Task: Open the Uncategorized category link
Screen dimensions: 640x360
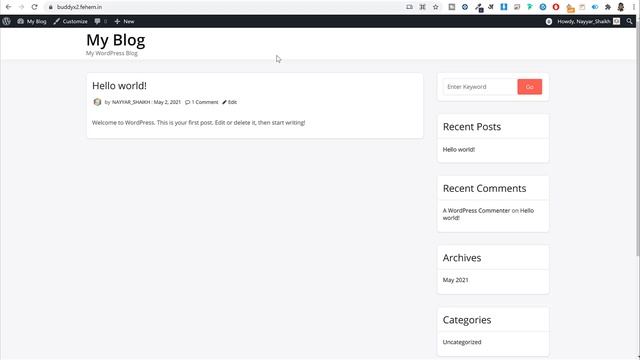Action: tap(462, 342)
